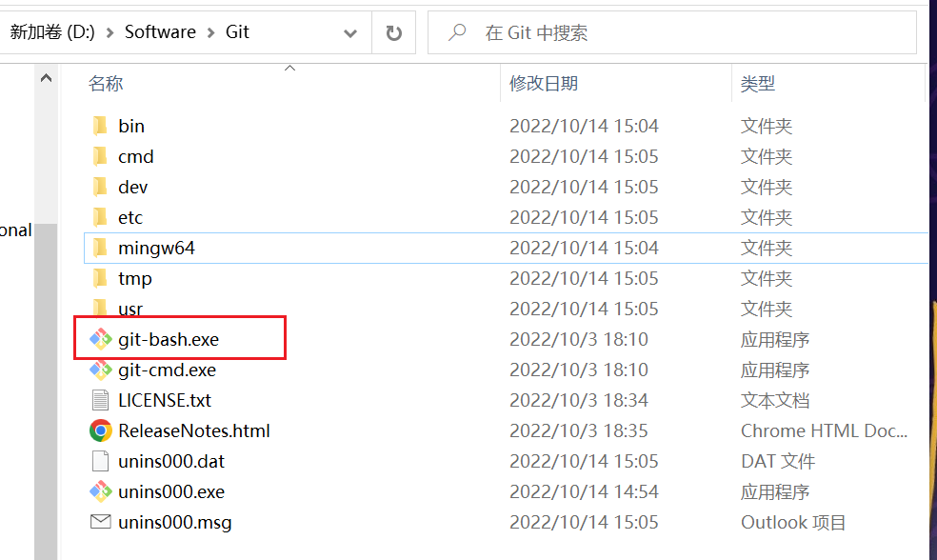Go to Software breadcrumb
The height and width of the screenshot is (560, 937).
click(160, 31)
